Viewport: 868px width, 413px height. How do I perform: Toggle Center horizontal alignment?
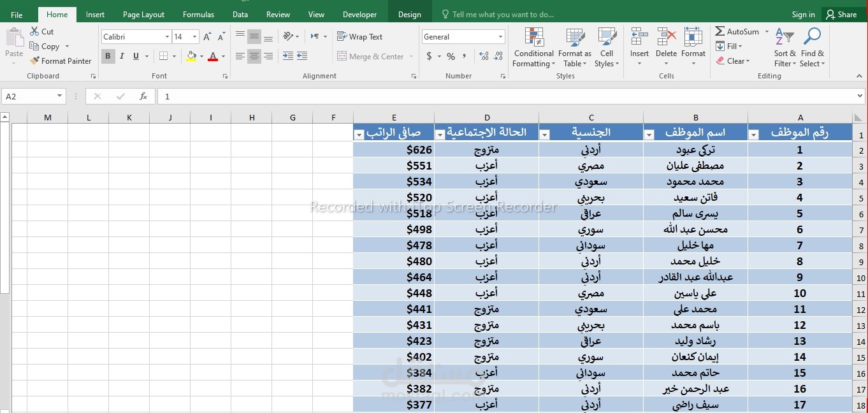(254, 56)
